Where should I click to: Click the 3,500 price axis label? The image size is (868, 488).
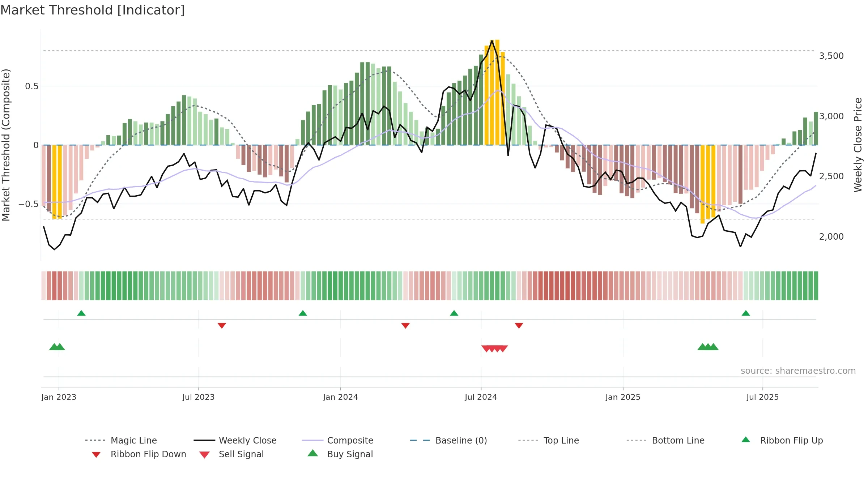[831, 56]
